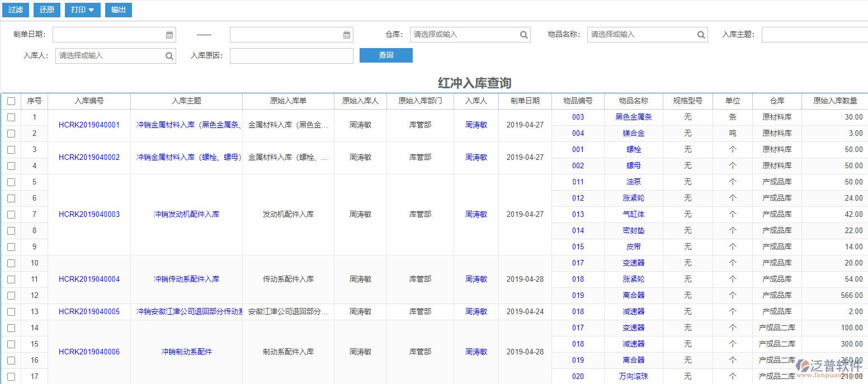
Task: Click the magnifier icon in the 仓库 field
Action: tap(523, 34)
